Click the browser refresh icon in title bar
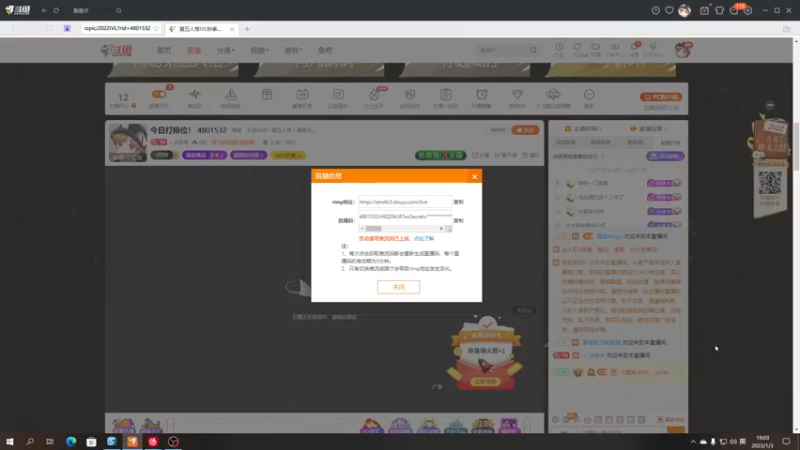Image resolution: width=800 pixels, height=450 pixels. click(56, 10)
